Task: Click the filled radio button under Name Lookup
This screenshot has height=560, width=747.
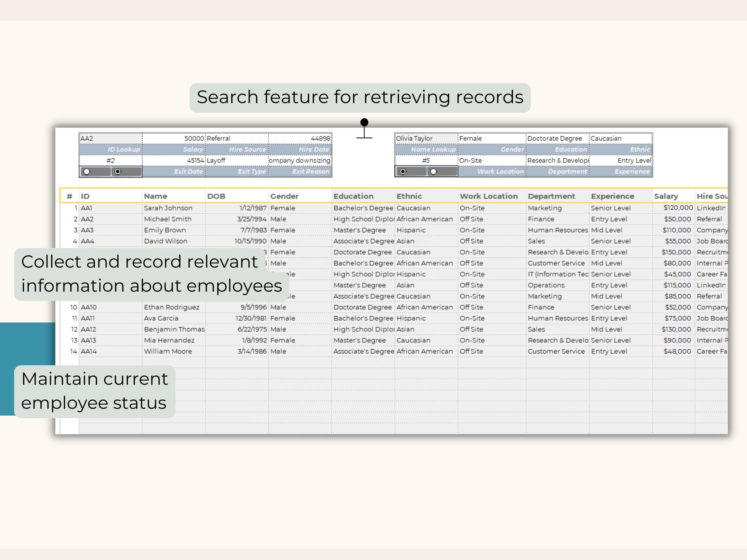Action: pyautogui.click(x=403, y=171)
